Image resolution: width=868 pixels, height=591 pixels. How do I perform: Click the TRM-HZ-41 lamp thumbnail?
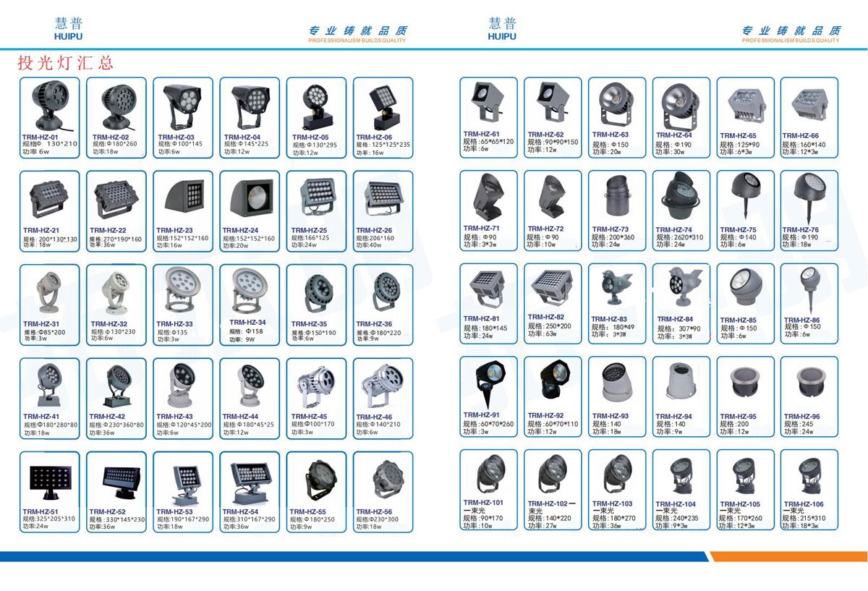[50, 386]
